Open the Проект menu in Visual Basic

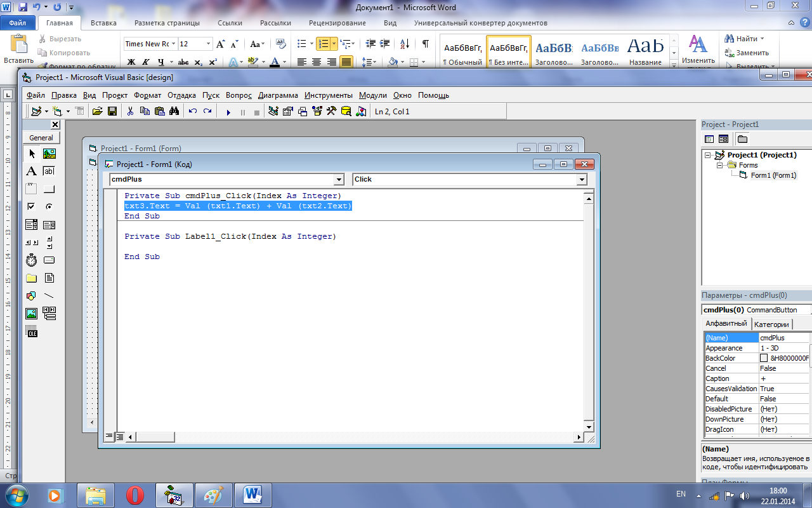(115, 95)
